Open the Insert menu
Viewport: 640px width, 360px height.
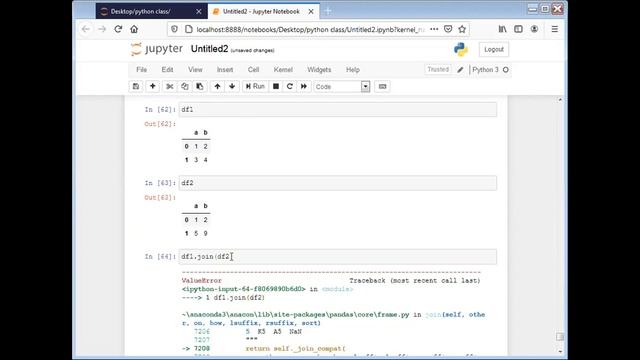pos(225,70)
